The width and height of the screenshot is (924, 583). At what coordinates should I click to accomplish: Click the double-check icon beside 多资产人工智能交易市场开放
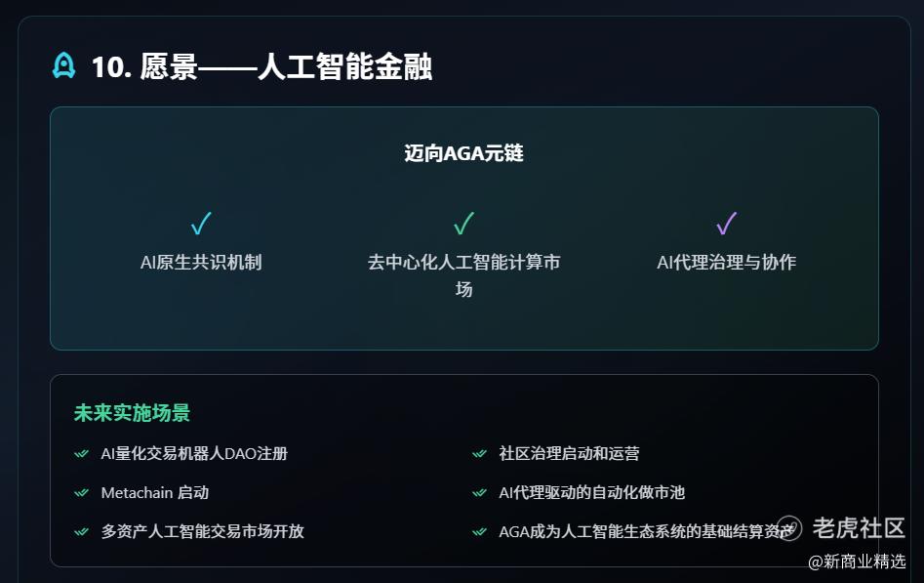(82, 531)
